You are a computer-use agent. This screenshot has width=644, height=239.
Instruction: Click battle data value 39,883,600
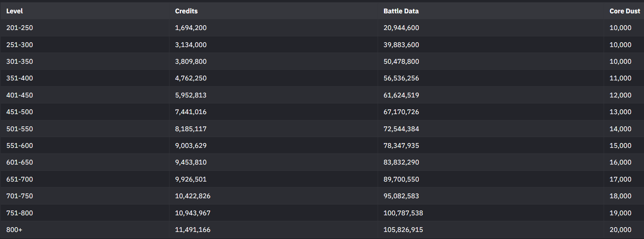pos(401,45)
